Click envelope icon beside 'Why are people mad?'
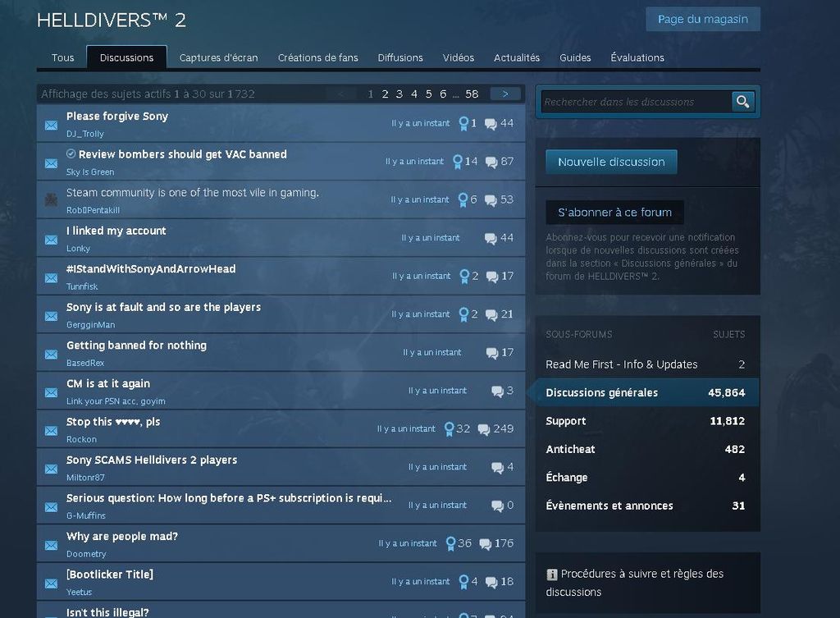840x618 pixels. pyautogui.click(x=52, y=546)
